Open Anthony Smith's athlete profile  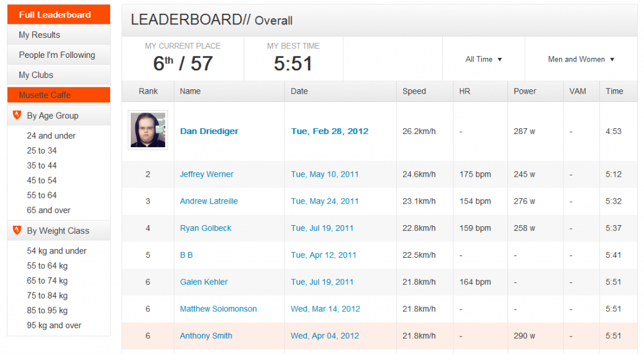pyautogui.click(x=206, y=336)
